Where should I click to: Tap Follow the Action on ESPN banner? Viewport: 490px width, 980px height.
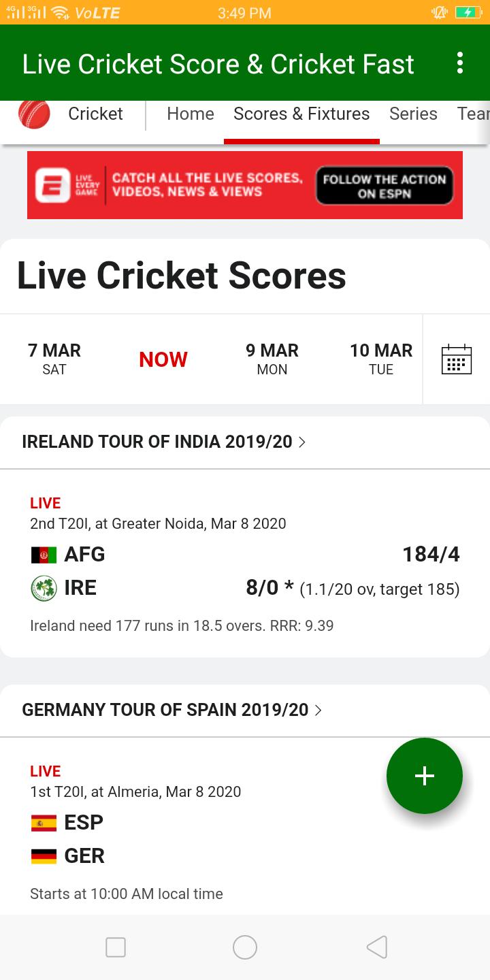[x=385, y=186]
